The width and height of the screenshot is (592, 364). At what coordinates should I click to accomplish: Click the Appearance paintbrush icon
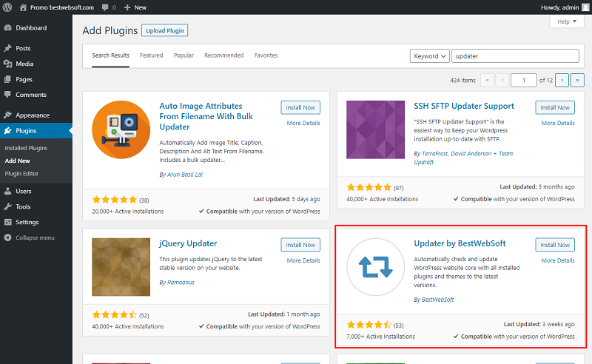pyautogui.click(x=7, y=115)
